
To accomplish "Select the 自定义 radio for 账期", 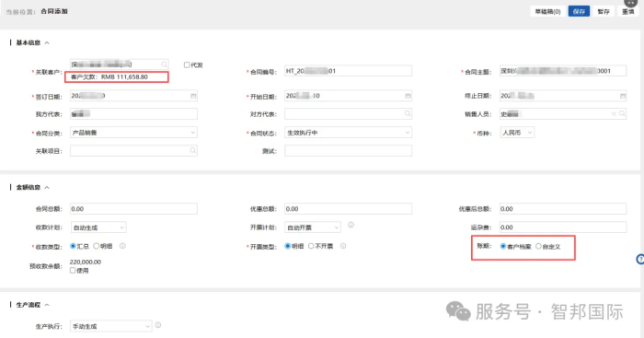I will tap(538, 246).
